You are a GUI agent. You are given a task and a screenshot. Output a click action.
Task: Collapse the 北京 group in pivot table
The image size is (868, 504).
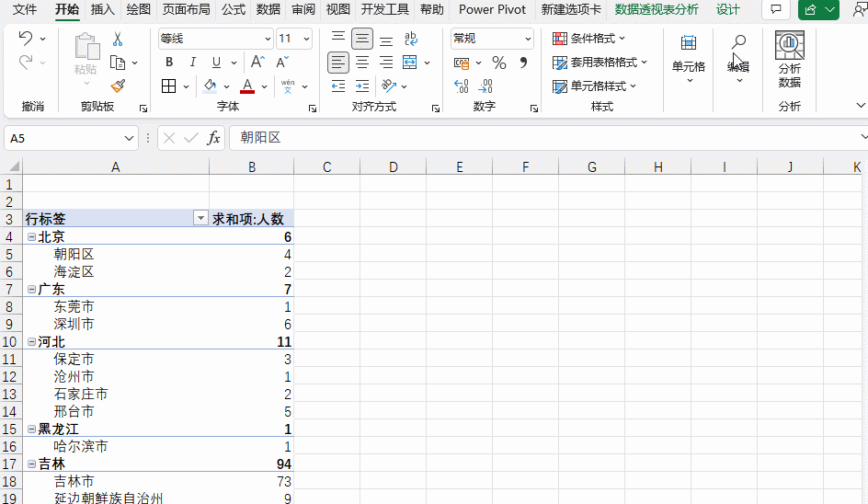[31, 237]
